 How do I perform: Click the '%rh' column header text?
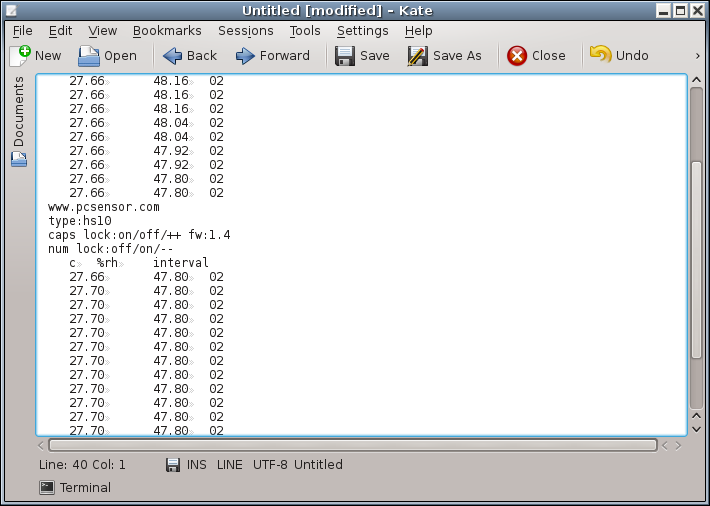pyautogui.click(x=107, y=263)
